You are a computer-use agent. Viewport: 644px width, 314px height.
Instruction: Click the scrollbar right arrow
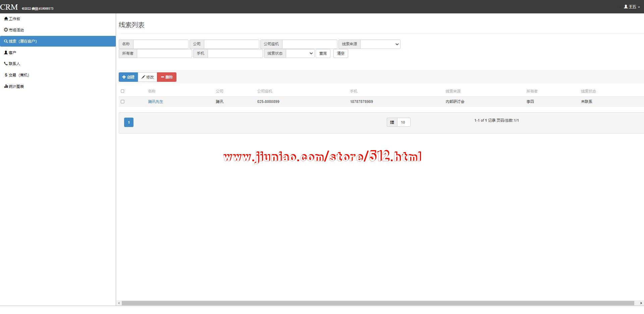click(x=641, y=303)
